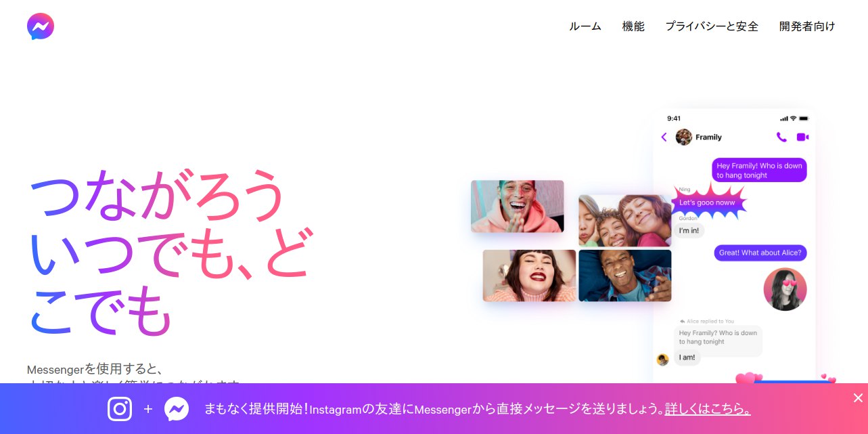The width and height of the screenshot is (868, 434).
Task: Tap the video call icon in Framily chat
Action: [802, 137]
